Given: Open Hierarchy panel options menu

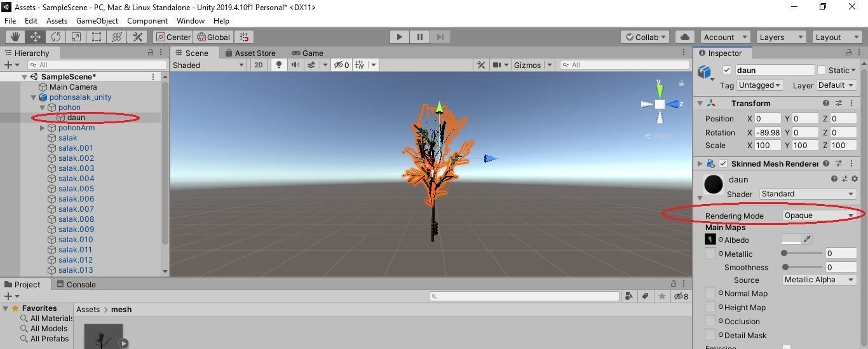Looking at the screenshot, I should click(x=161, y=53).
